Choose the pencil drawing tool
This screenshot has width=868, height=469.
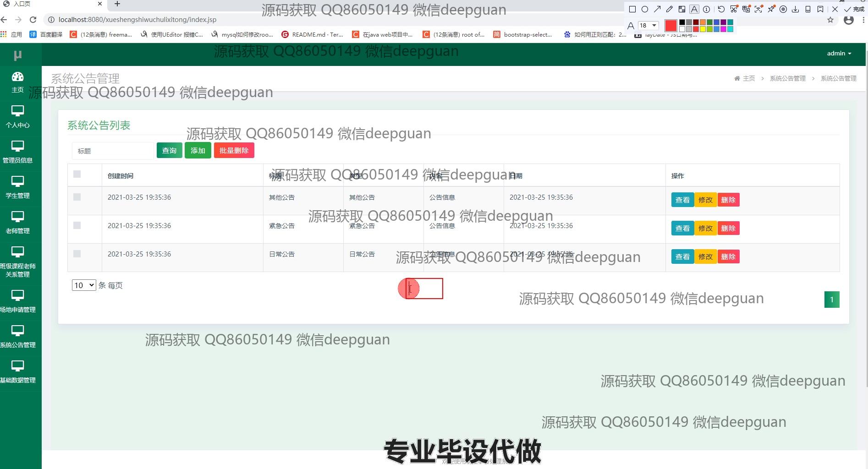point(670,9)
